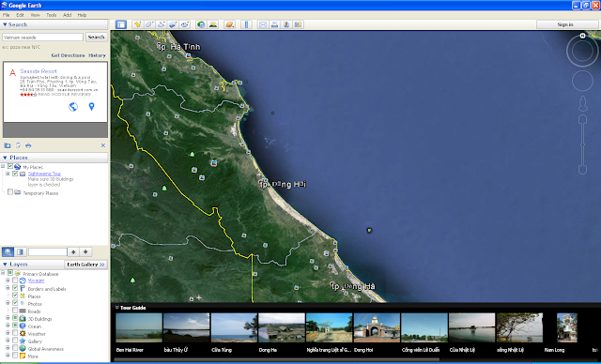This screenshot has width=601, height=364.
Task: Click the Search button
Action: (96, 38)
